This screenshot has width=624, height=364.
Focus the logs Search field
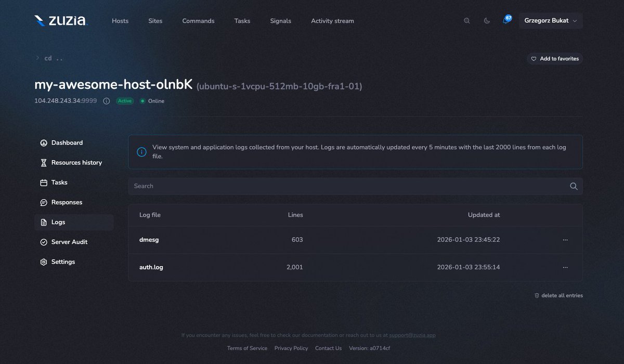click(x=355, y=186)
